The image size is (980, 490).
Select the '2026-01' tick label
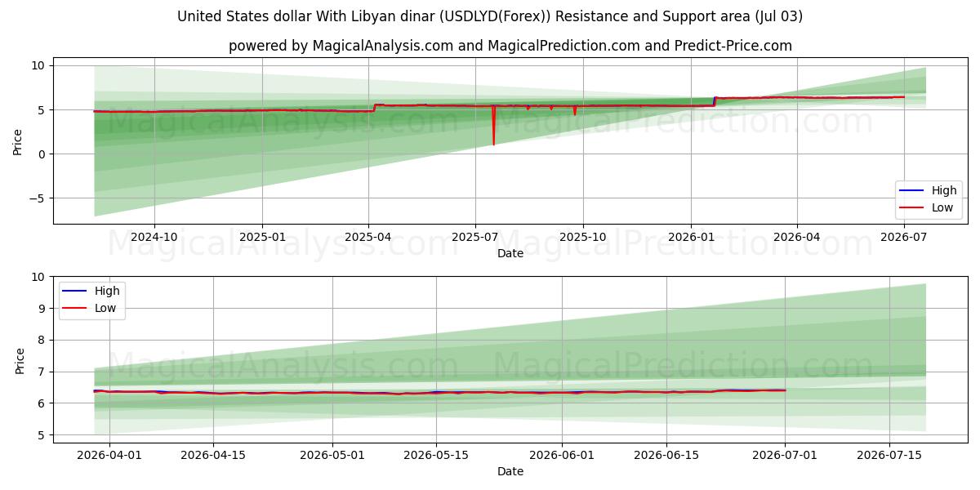[x=691, y=237]
